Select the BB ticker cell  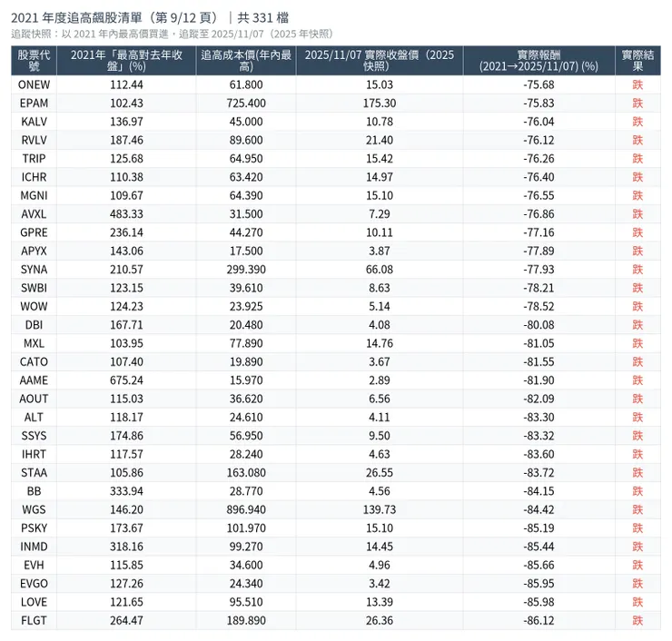[34, 491]
